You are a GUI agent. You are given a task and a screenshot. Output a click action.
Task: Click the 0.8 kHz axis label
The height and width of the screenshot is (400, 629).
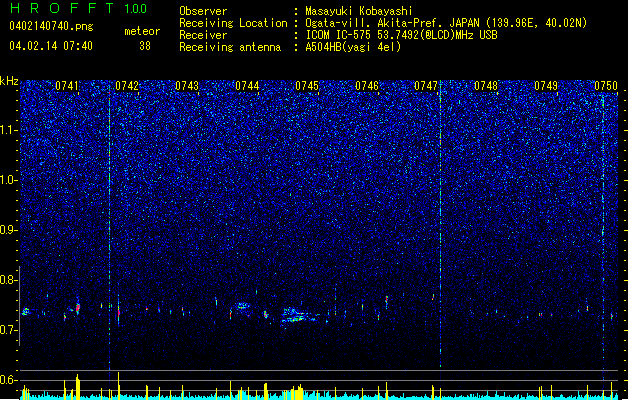coord(9,280)
